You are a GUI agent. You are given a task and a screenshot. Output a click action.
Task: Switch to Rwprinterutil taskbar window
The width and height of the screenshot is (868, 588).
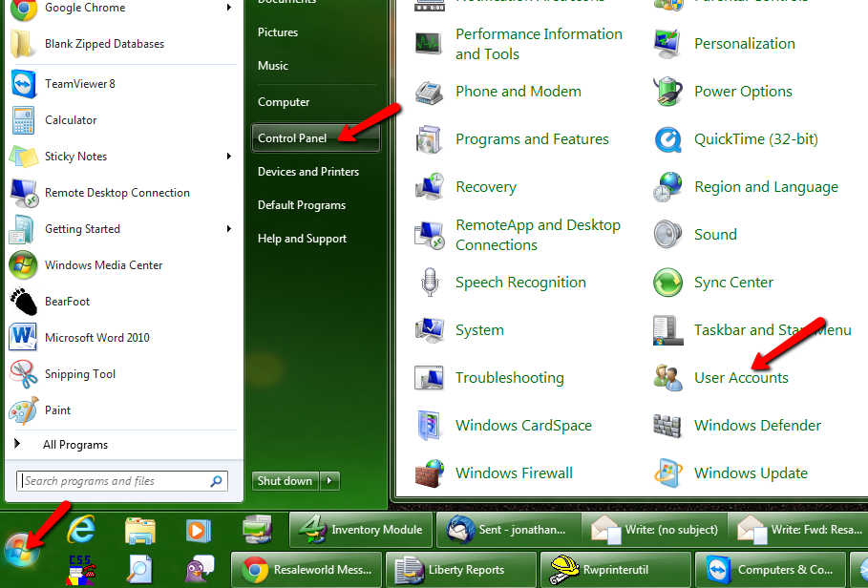(616, 570)
